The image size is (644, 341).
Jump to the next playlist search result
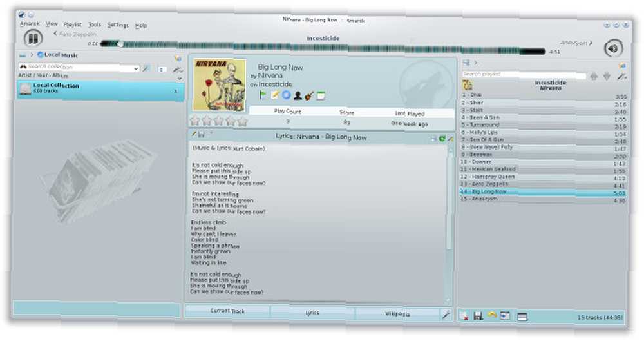(607, 77)
